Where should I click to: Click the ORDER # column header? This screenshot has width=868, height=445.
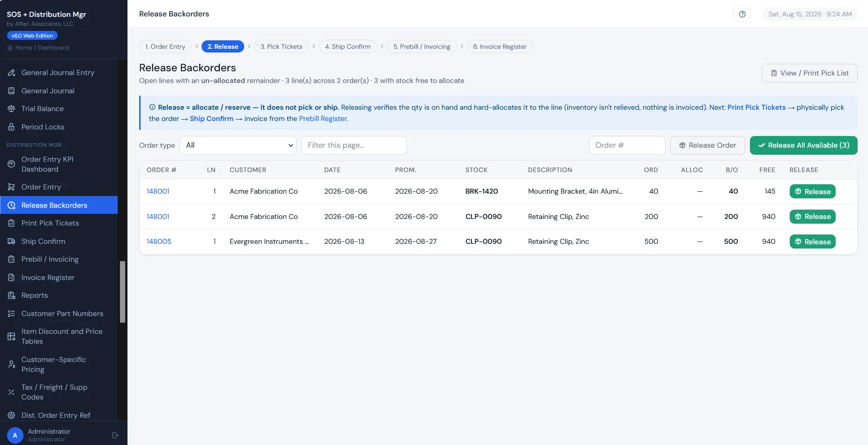click(x=161, y=170)
